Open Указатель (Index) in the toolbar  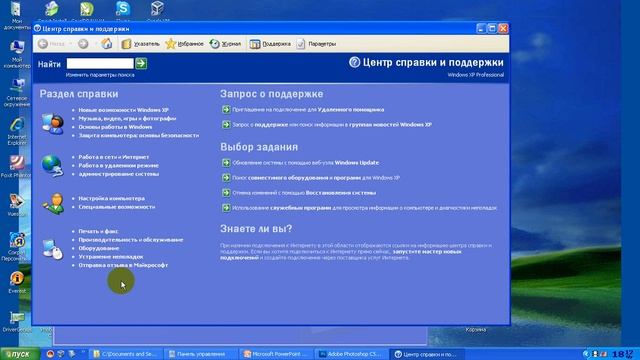point(141,44)
